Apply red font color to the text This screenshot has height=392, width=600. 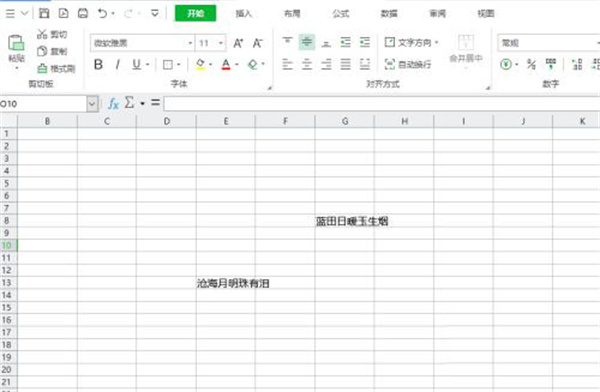(x=226, y=64)
